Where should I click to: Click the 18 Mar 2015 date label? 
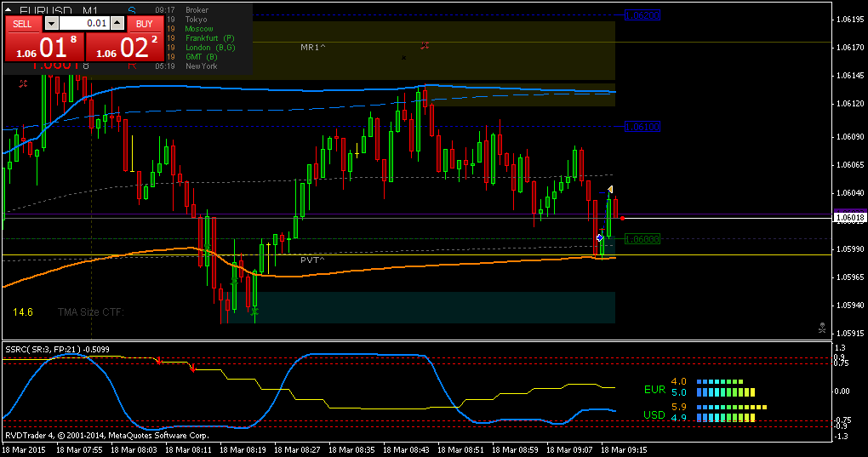click(23, 450)
